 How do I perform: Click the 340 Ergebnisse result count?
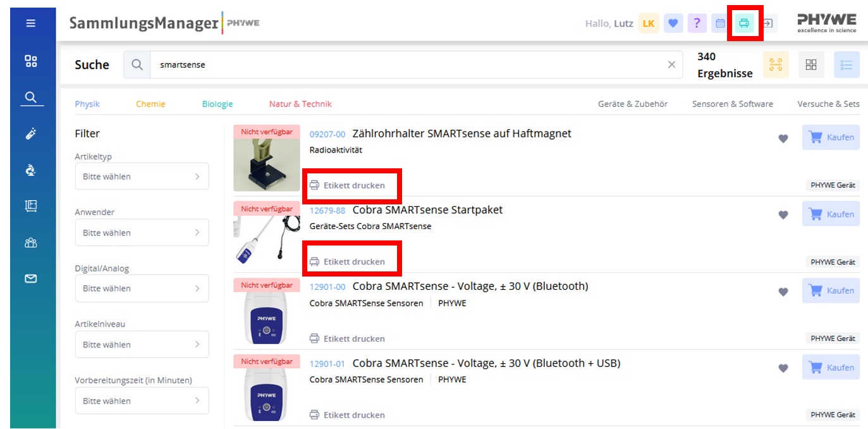(x=725, y=65)
